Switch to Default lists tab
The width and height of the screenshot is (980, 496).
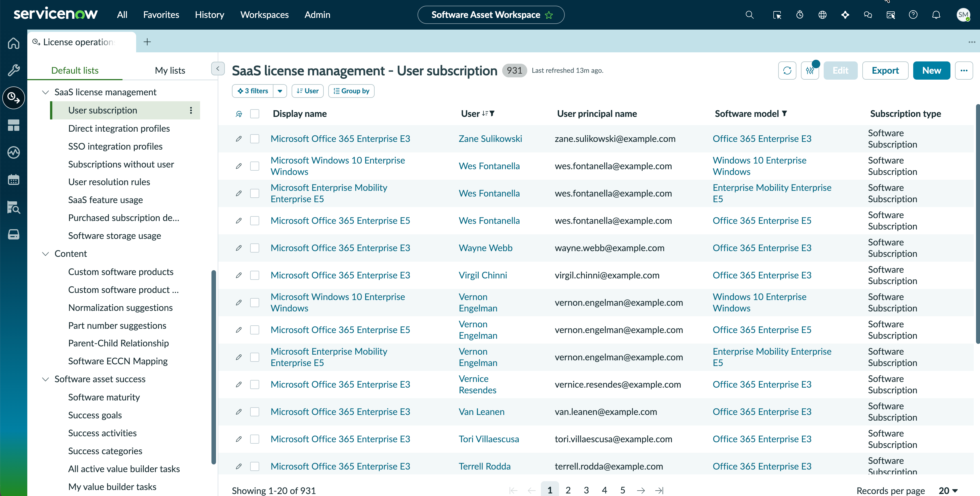(x=74, y=71)
